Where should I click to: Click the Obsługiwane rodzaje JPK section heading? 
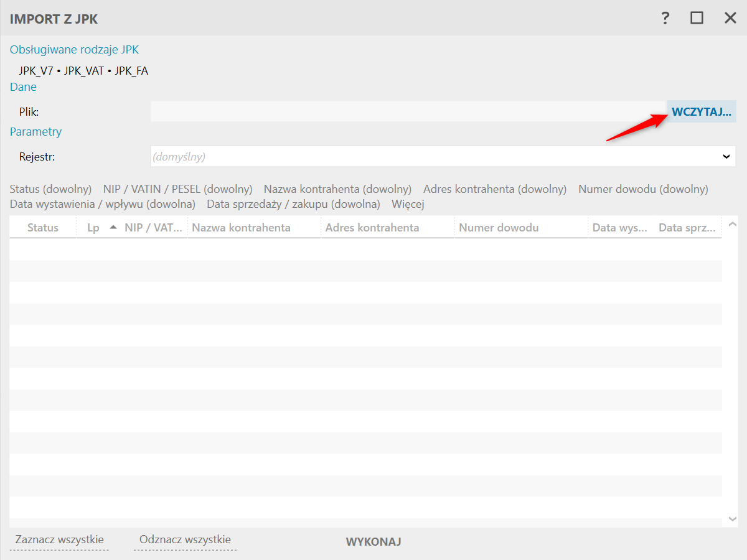tap(75, 50)
